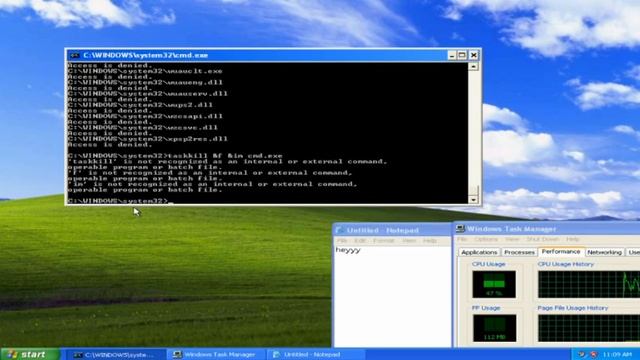The height and width of the screenshot is (360, 640).
Task: Open the Start menu
Action: (x=30, y=354)
